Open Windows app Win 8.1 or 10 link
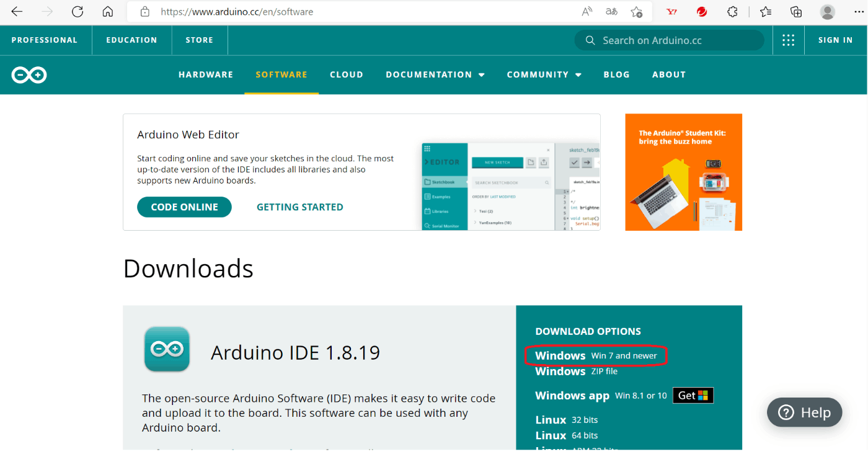The image size is (868, 454). click(601, 395)
